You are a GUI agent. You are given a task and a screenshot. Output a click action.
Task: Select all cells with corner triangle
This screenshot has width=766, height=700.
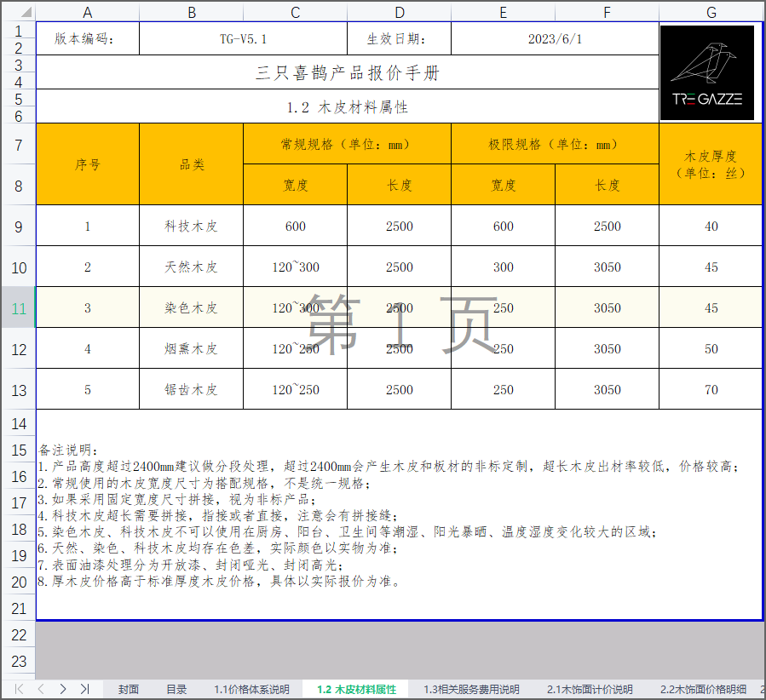(26, 12)
